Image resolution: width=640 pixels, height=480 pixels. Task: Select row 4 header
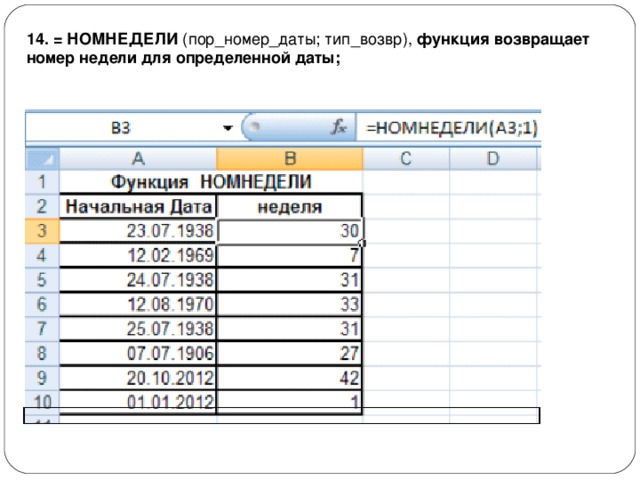click(x=42, y=256)
